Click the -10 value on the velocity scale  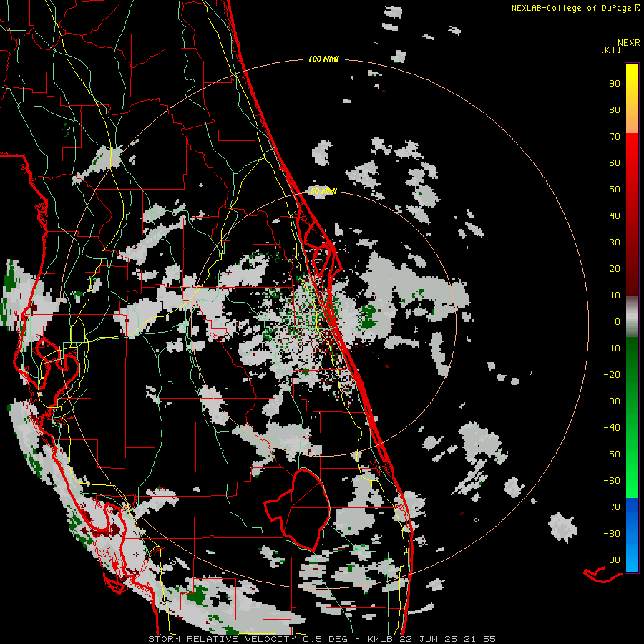[x=612, y=348]
